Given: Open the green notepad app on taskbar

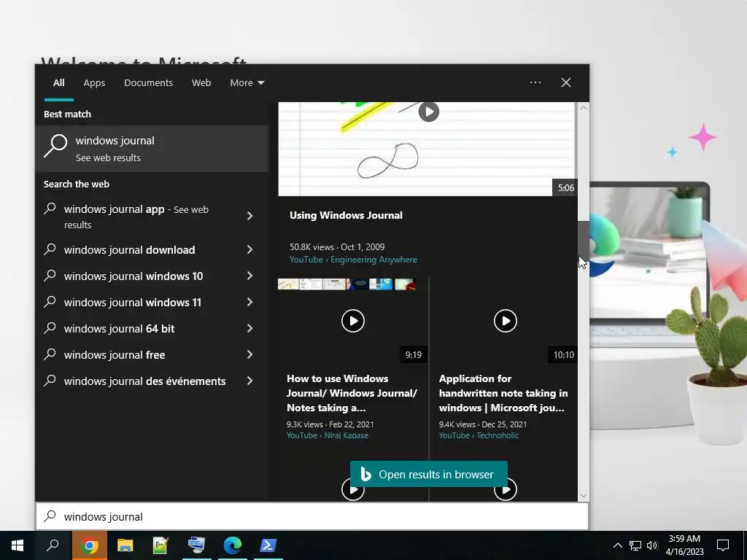Looking at the screenshot, I should coord(160,545).
